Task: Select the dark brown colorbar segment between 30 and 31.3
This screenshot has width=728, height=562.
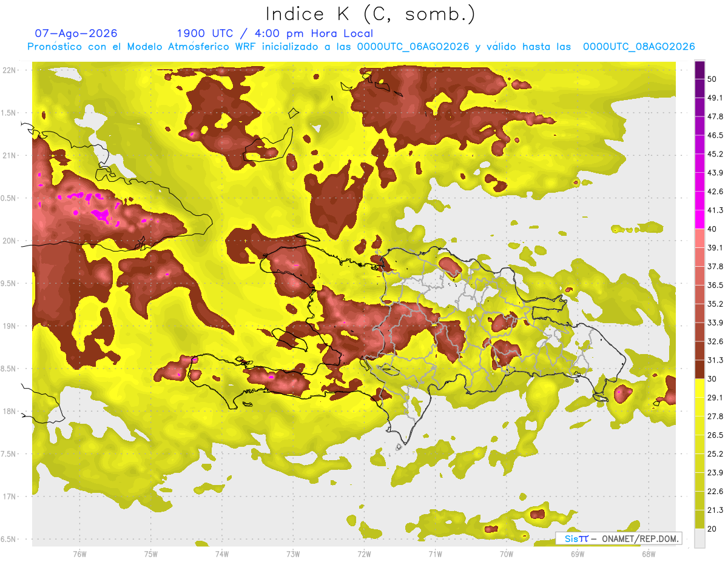Action: point(699,369)
